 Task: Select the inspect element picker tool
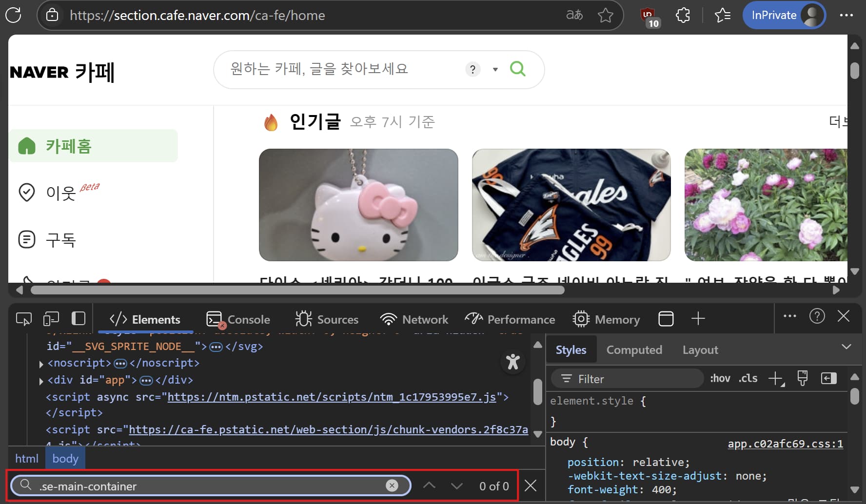coord(23,319)
